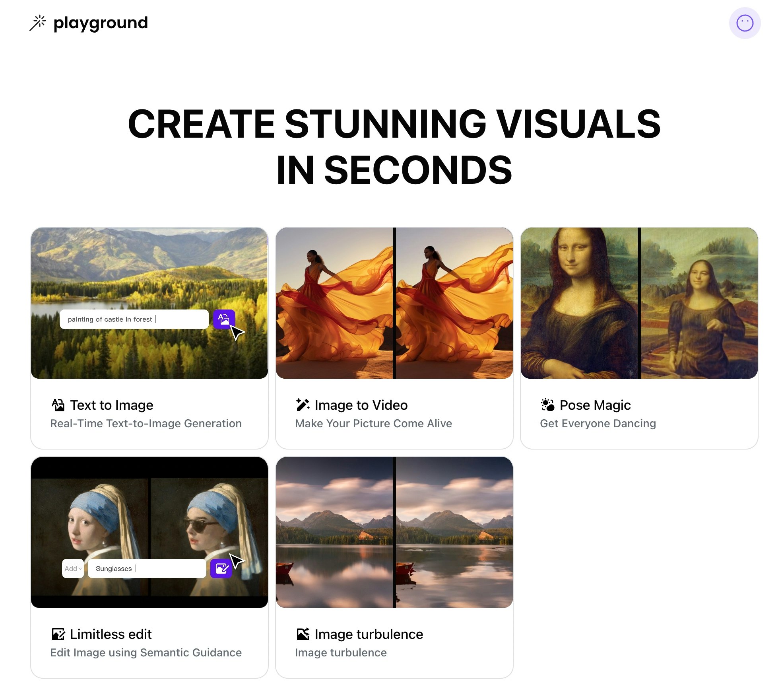Expand the Add dropdown in edit preview
This screenshot has width=784, height=693.
[73, 568]
